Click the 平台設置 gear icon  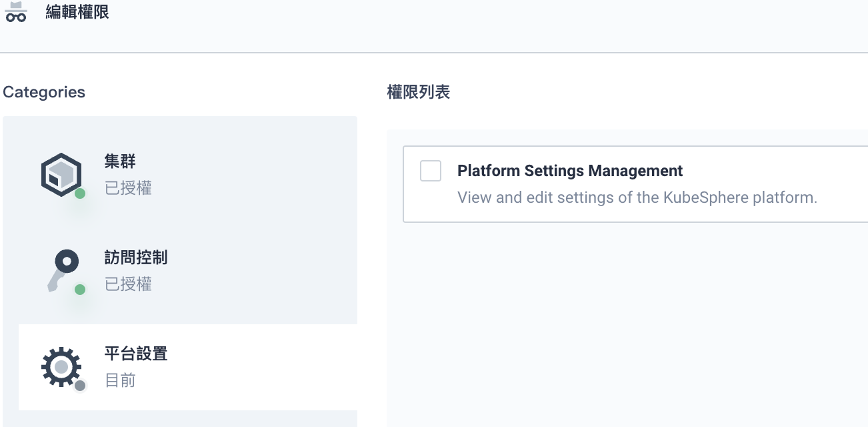click(61, 366)
